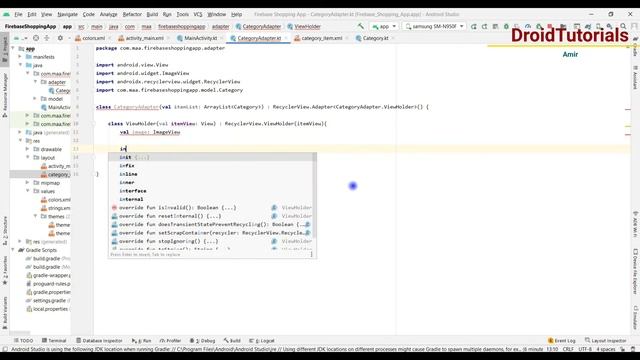Open the samsung SM-N950F device dropdown
640x360 pixels.
tap(434, 26)
